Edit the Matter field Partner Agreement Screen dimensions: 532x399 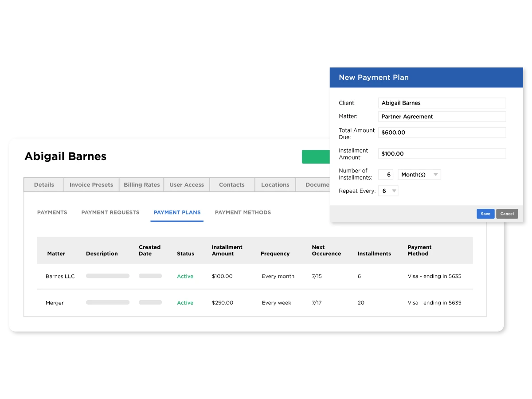pyautogui.click(x=442, y=117)
